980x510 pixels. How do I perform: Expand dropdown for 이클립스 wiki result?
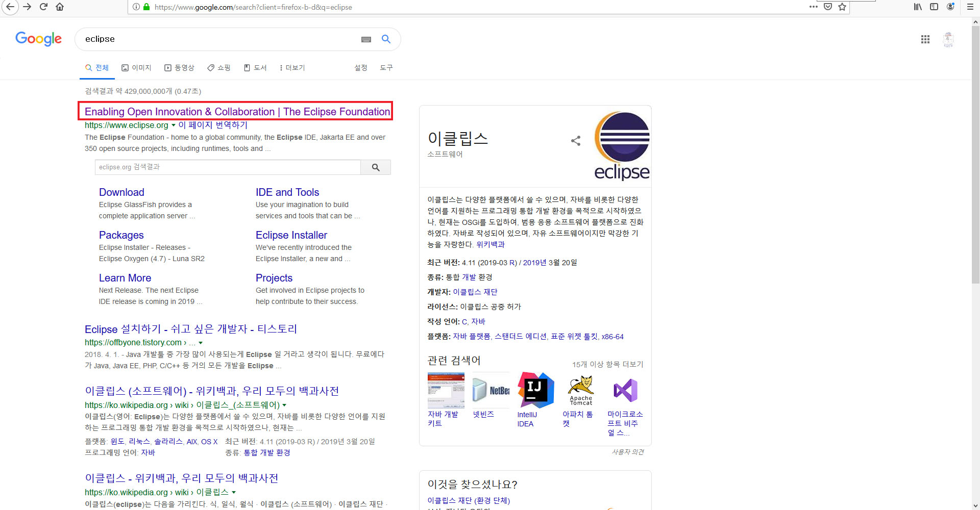pos(234,493)
